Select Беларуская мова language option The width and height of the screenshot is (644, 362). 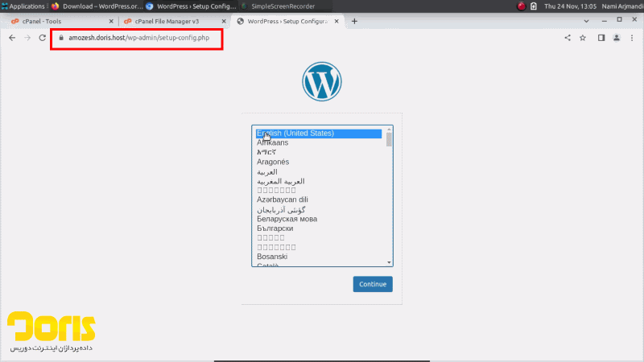pyautogui.click(x=319, y=219)
